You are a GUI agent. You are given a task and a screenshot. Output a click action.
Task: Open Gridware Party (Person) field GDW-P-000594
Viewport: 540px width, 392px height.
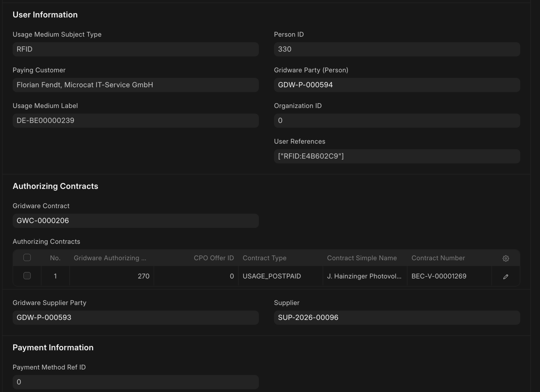pyautogui.click(x=397, y=85)
